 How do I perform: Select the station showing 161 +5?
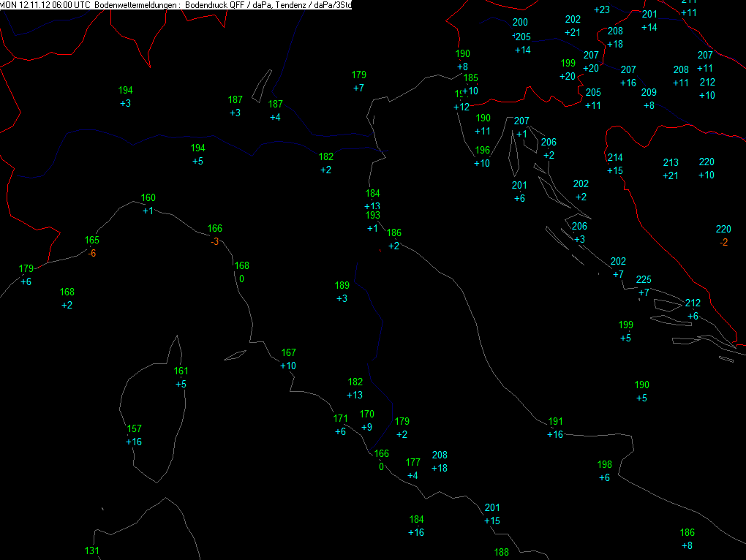[181, 377]
